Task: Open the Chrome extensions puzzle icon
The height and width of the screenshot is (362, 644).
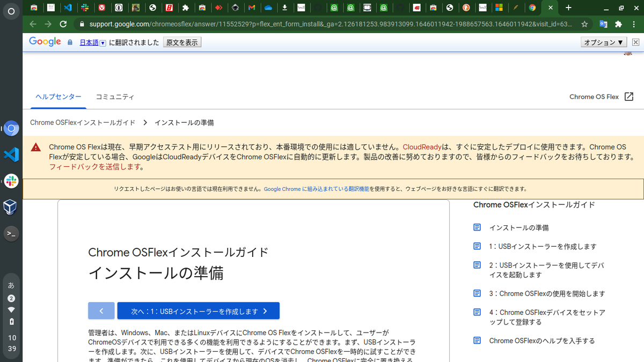Action: point(618,24)
